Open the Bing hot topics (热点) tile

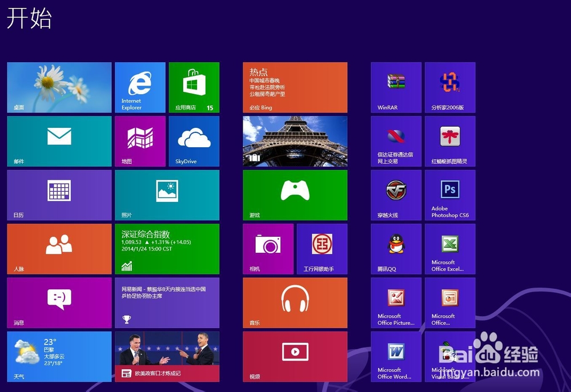pos(295,87)
